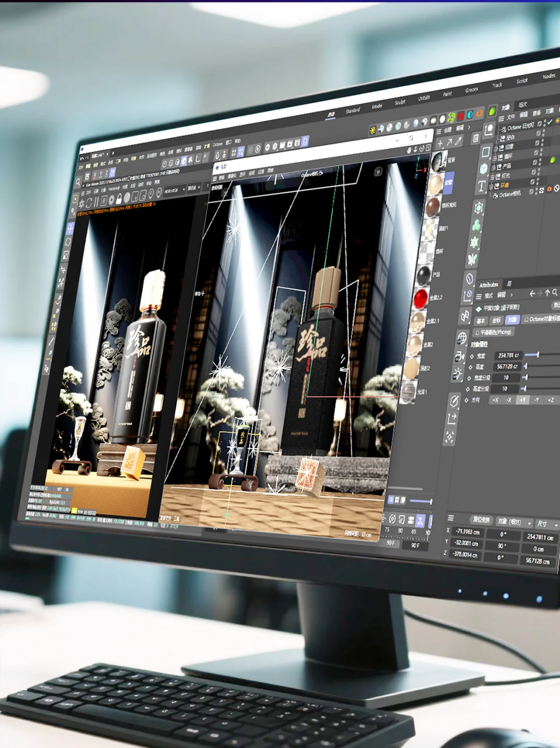Screen dimensions: 560x748
Task: Click the Cube primitive icon
Action: pyautogui.click(x=484, y=168)
